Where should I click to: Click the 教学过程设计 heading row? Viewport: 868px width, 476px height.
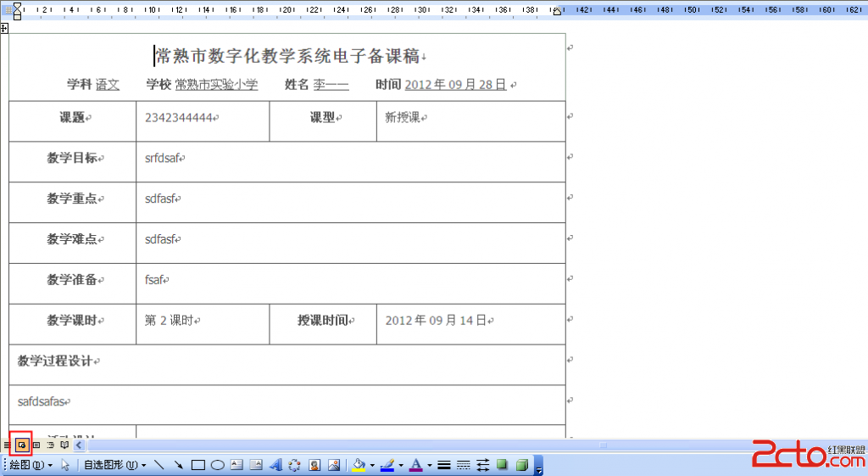point(287,365)
